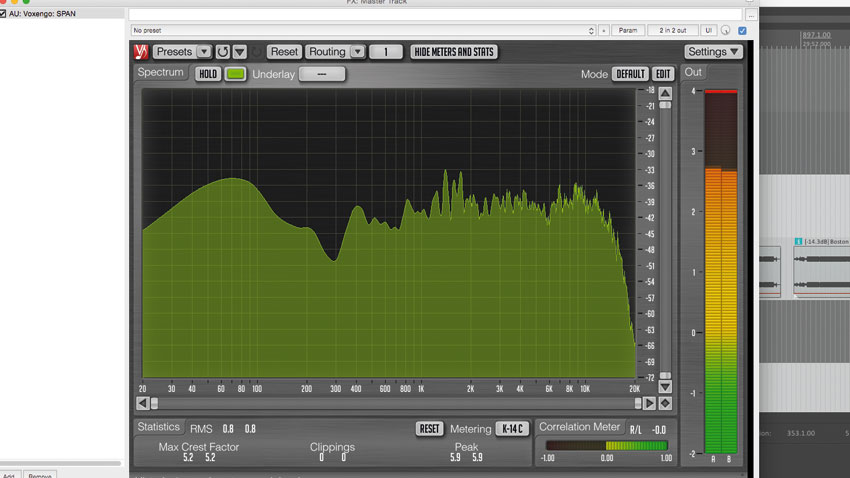Click the frequency scroll left arrow
The height and width of the screenshot is (478, 850).
click(143, 403)
